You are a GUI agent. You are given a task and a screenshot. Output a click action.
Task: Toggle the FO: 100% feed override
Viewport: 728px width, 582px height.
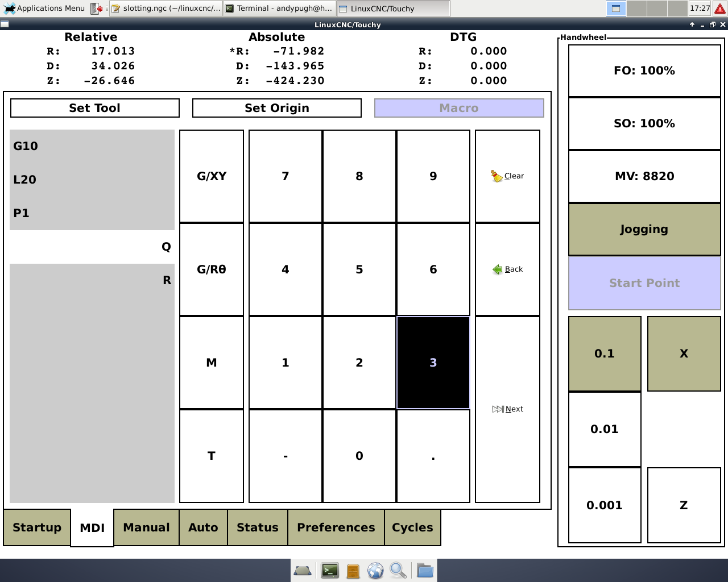644,71
